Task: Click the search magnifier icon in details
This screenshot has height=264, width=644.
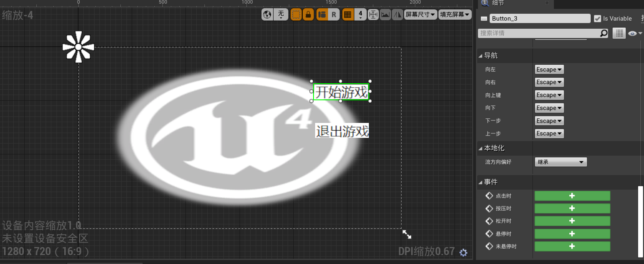Action: click(604, 33)
